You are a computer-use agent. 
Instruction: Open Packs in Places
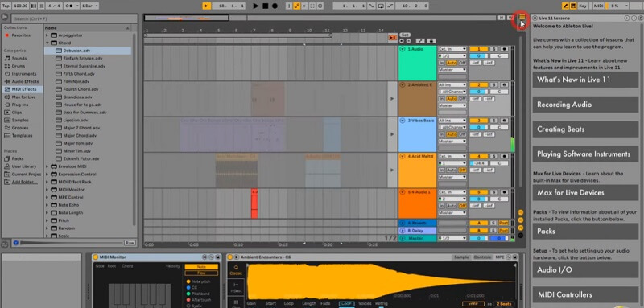point(18,158)
